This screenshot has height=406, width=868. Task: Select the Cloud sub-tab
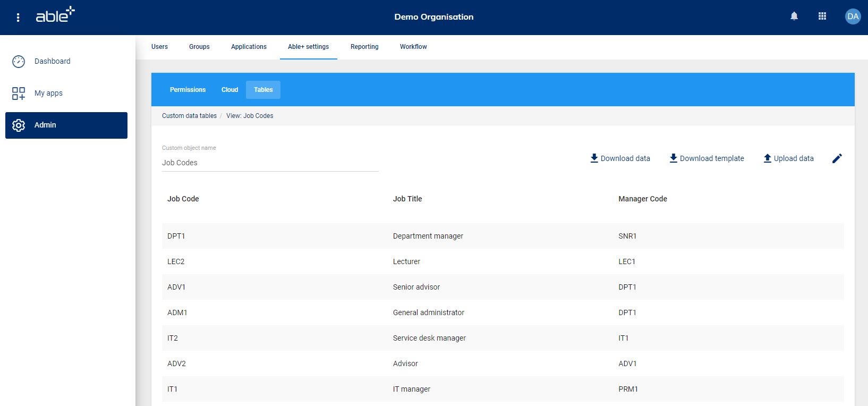coord(229,90)
